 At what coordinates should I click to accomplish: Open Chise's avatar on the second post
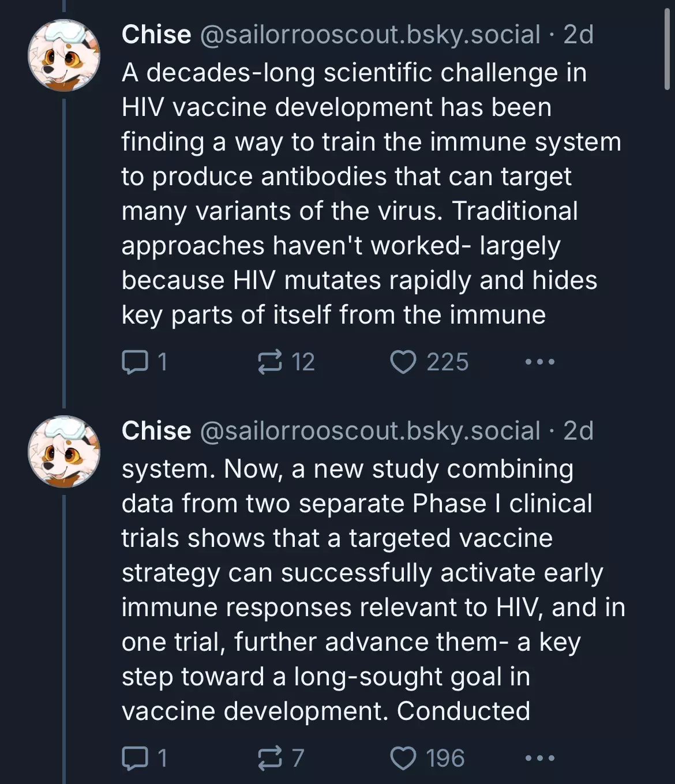(64, 452)
